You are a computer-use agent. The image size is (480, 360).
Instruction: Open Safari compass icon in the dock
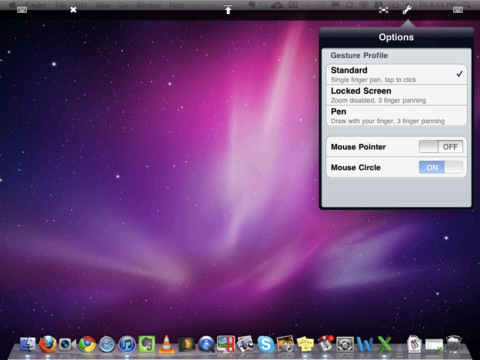pos(107,344)
